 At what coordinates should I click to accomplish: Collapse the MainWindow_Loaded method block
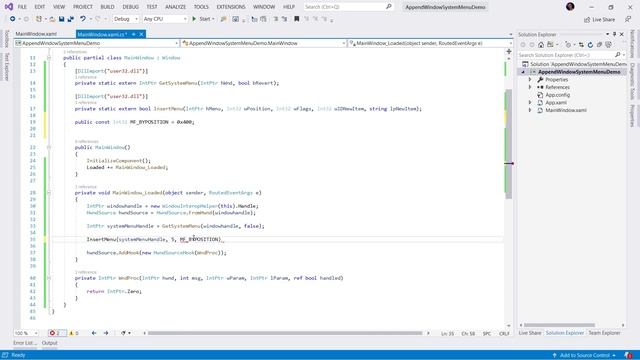[49, 193]
